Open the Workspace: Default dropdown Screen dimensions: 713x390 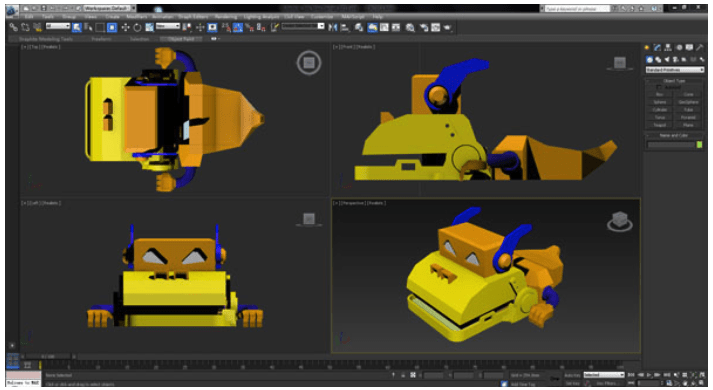tap(109, 8)
